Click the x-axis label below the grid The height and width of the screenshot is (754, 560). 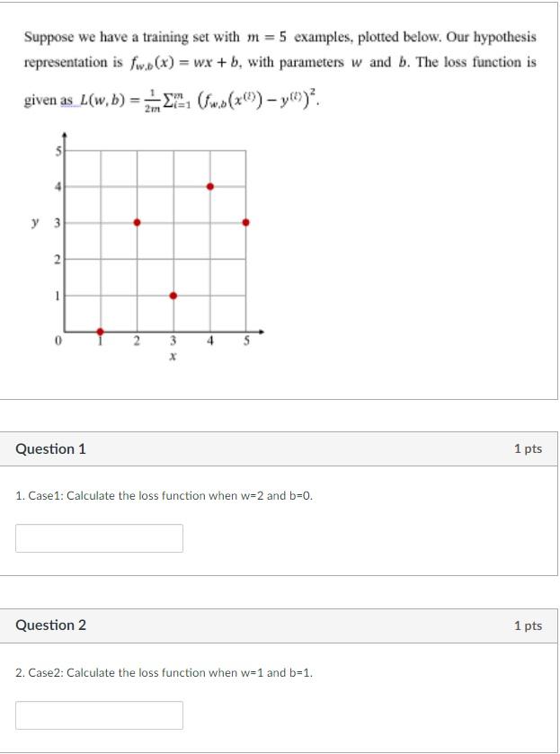pos(171,358)
